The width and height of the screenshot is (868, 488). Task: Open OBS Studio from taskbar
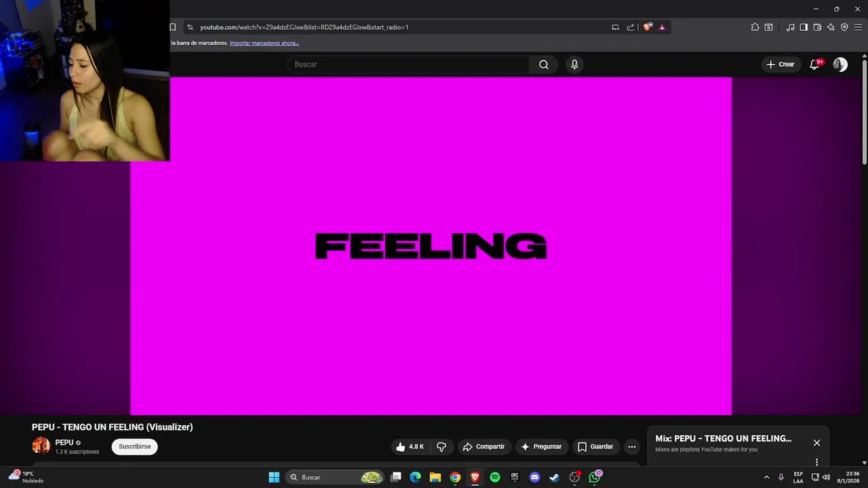575,477
